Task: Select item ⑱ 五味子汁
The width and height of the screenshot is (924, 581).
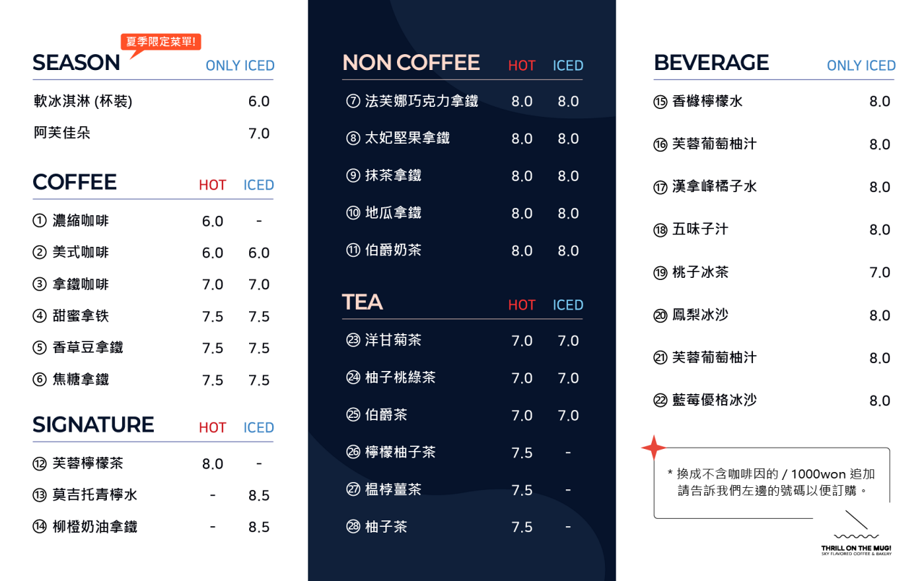Action: (x=691, y=230)
